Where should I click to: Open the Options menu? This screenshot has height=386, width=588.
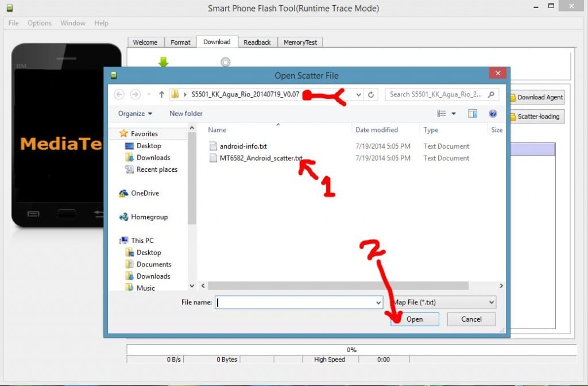40,23
